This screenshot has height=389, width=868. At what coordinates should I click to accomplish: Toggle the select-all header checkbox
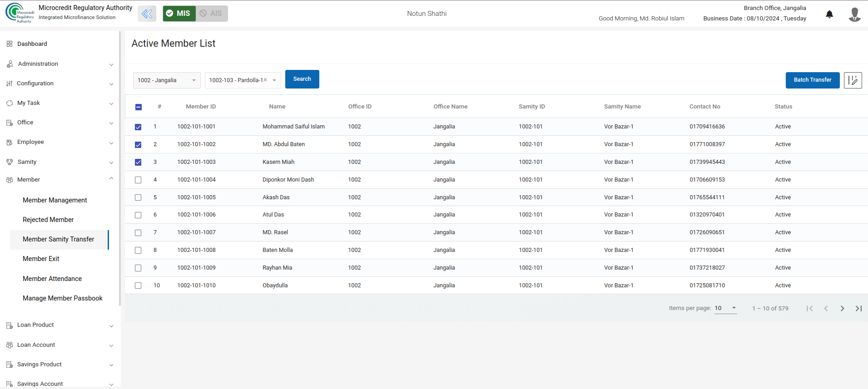(x=139, y=107)
